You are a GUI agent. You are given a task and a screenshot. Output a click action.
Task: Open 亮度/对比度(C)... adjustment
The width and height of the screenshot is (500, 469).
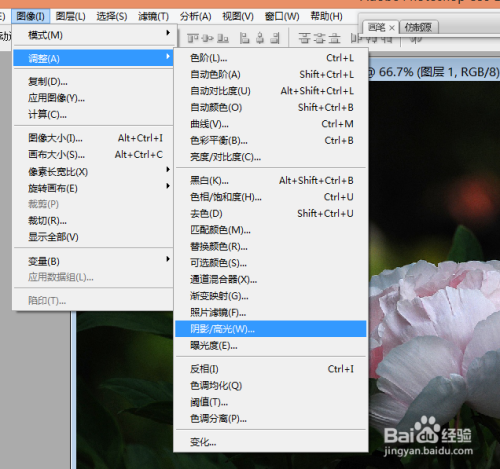pyautogui.click(x=271, y=157)
